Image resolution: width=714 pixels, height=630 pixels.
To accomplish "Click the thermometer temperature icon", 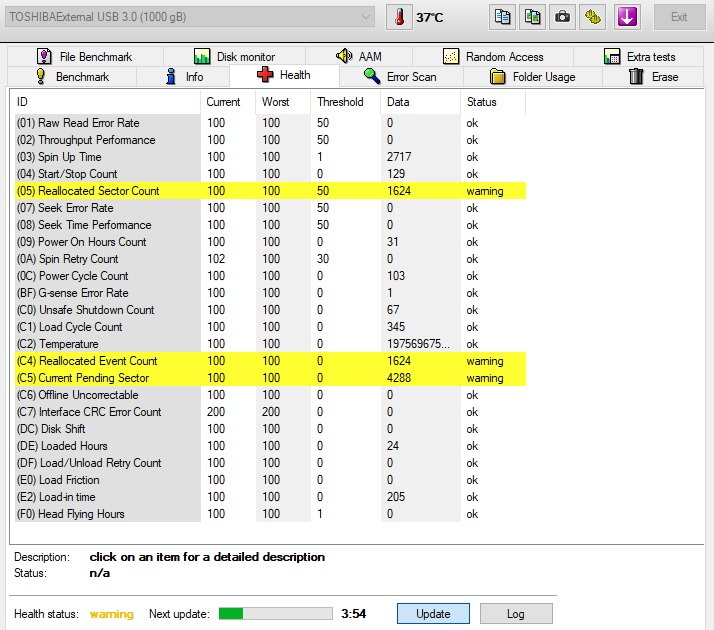I will click(399, 17).
